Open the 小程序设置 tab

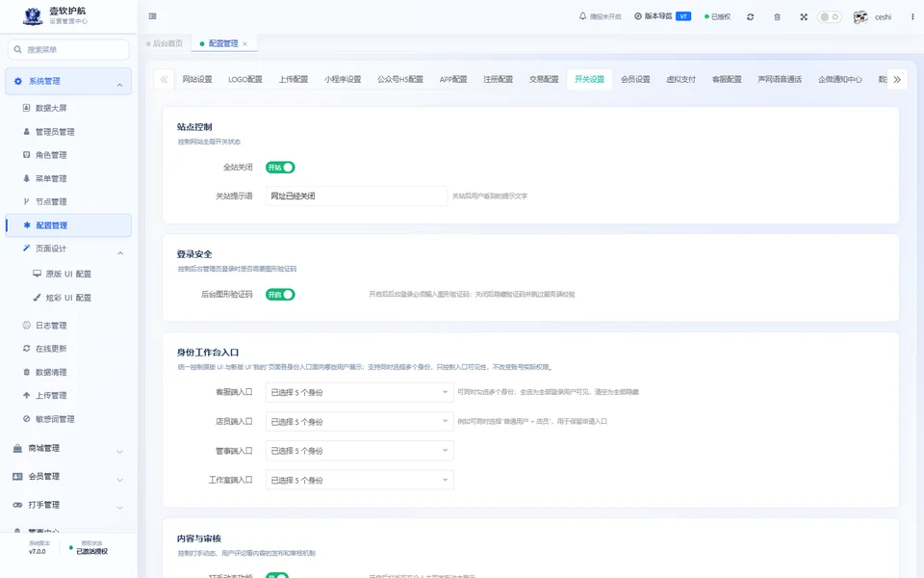tap(343, 79)
